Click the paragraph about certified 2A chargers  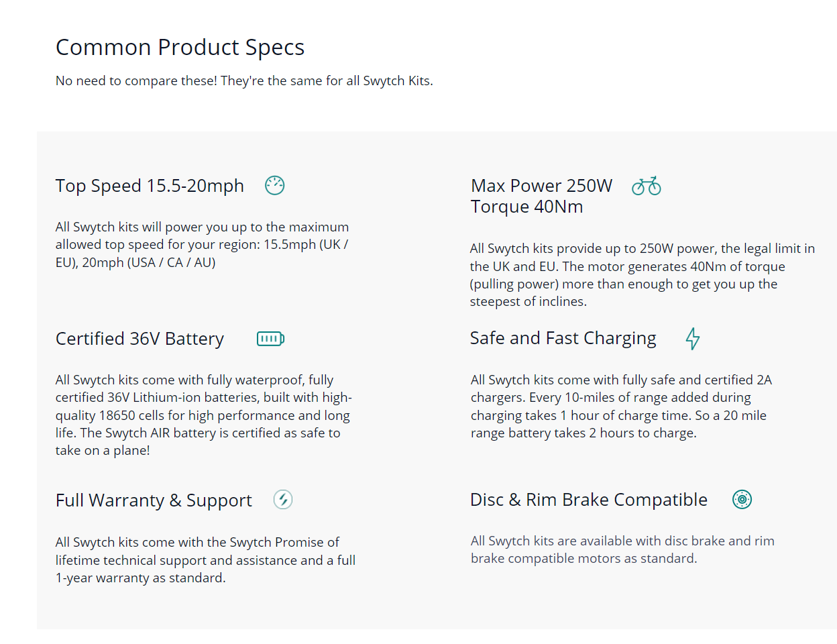point(620,407)
